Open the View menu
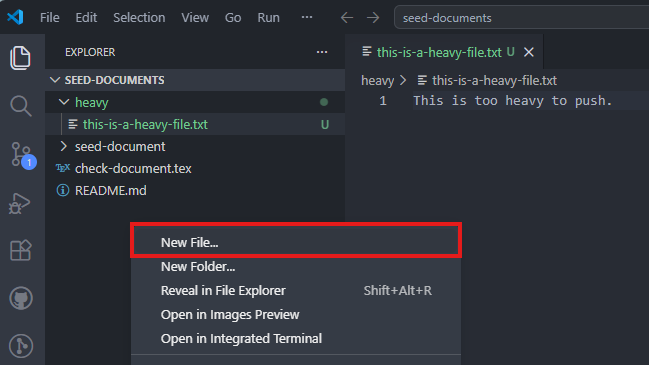649x365 pixels. 195,18
